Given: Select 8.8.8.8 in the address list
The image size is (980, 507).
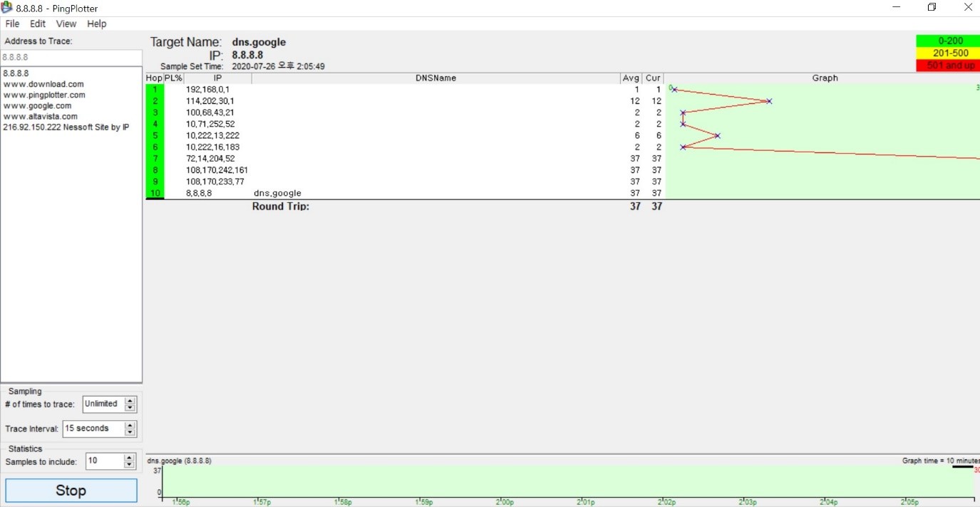Looking at the screenshot, I should pos(16,73).
